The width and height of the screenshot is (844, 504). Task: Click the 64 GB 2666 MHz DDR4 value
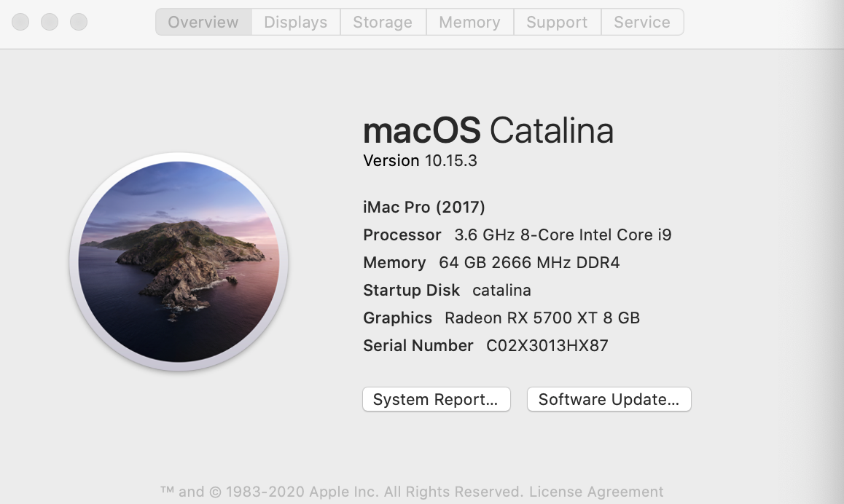[x=529, y=262]
